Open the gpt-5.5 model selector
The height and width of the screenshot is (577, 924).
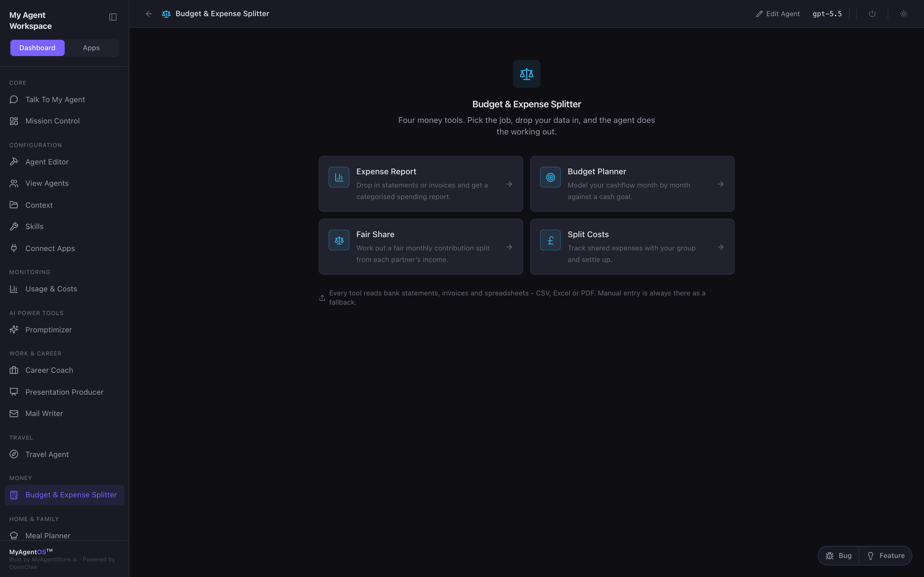coord(827,14)
